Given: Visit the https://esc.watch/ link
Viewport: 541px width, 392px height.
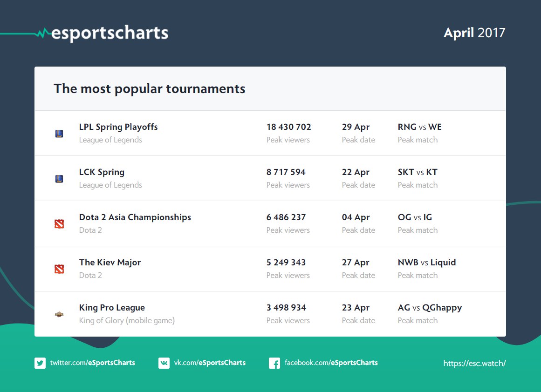Looking at the screenshot, I should tap(474, 363).
